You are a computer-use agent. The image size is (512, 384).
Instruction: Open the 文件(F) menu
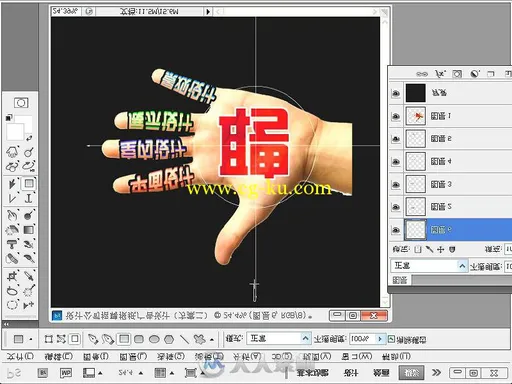20,356
